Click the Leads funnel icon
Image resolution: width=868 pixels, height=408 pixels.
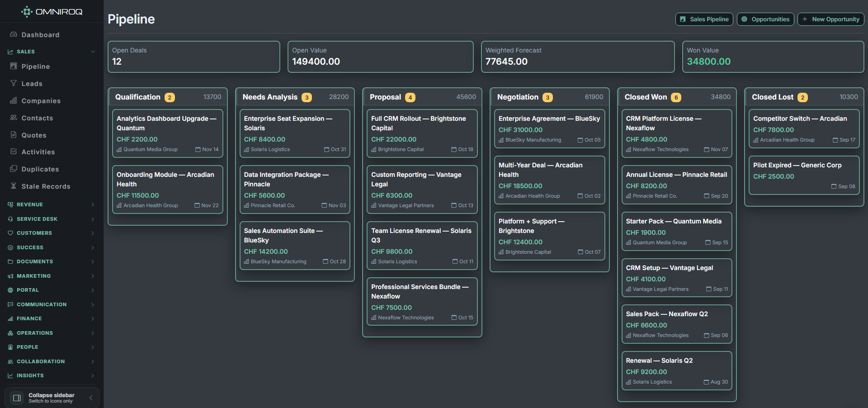point(14,83)
